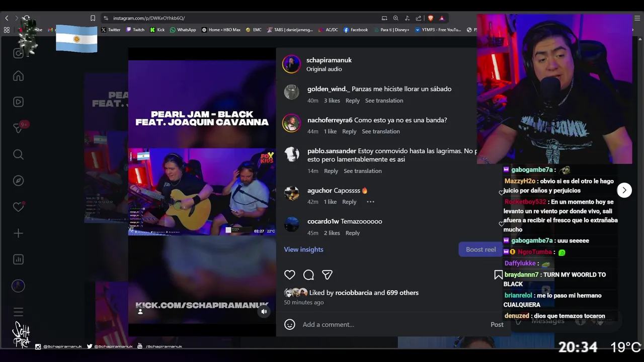The width and height of the screenshot is (644, 362).
Task: Open more options on aguchor comment
Action: (370, 202)
